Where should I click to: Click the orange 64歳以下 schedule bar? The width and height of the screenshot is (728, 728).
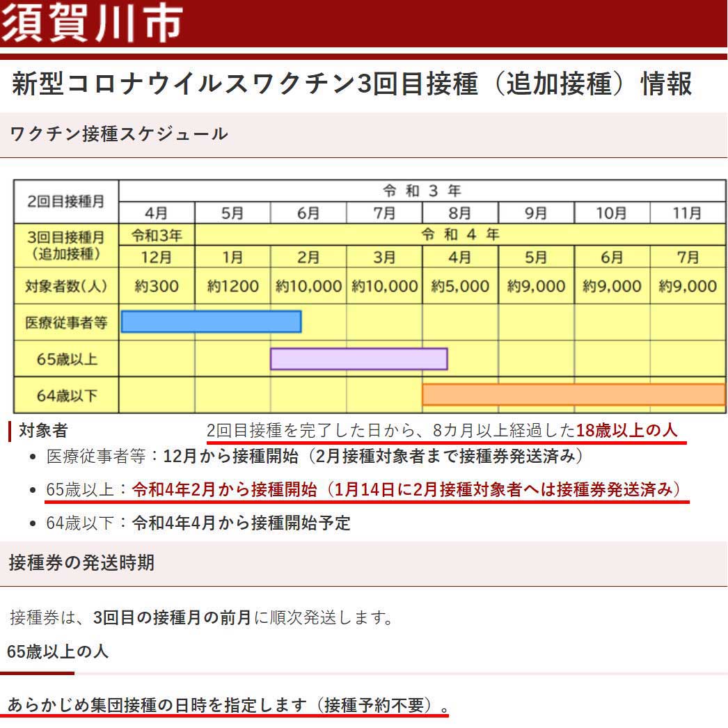(574, 395)
